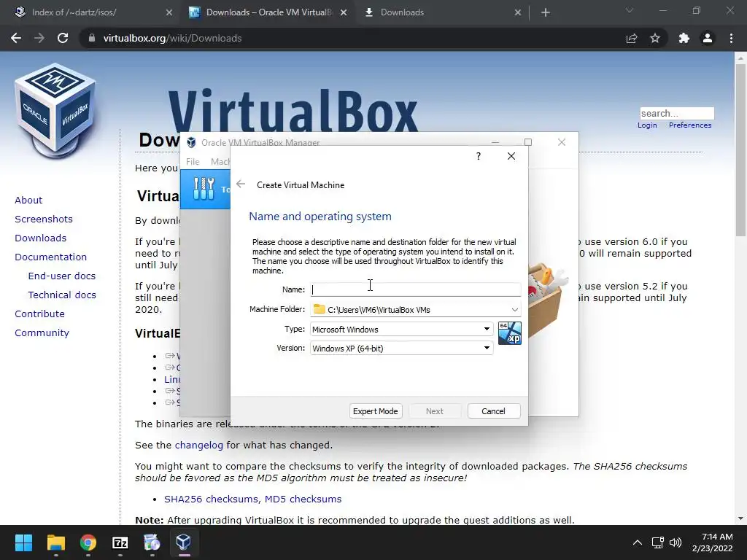Screen dimensions: 747x560
Task: Close the Index of /~dartz/isos/ tab
Action: point(169,12)
